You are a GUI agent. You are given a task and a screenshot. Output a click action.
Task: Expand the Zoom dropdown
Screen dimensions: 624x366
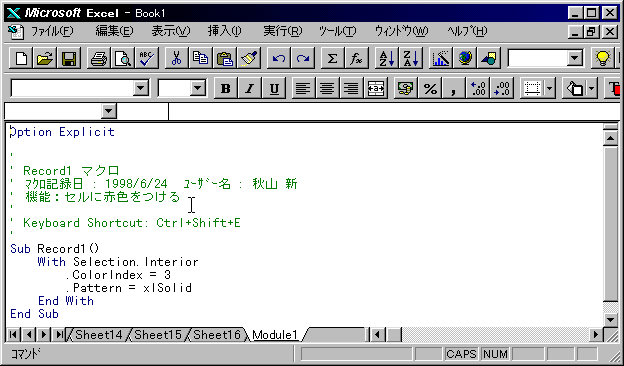574,59
